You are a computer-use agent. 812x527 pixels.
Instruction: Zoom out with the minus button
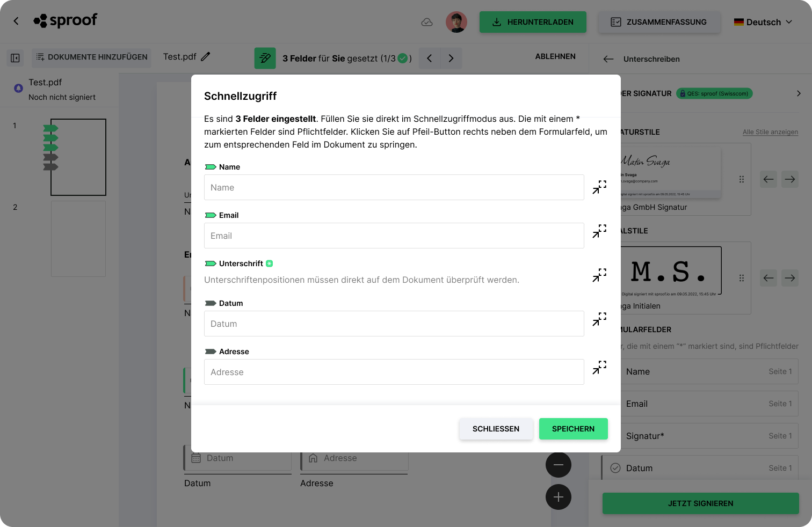coord(559,465)
